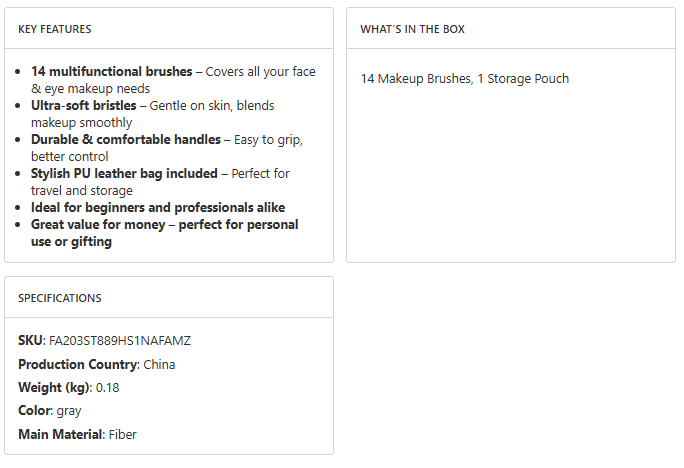Click 'Easy to grip' description text
684x468 pixels.
click(269, 140)
